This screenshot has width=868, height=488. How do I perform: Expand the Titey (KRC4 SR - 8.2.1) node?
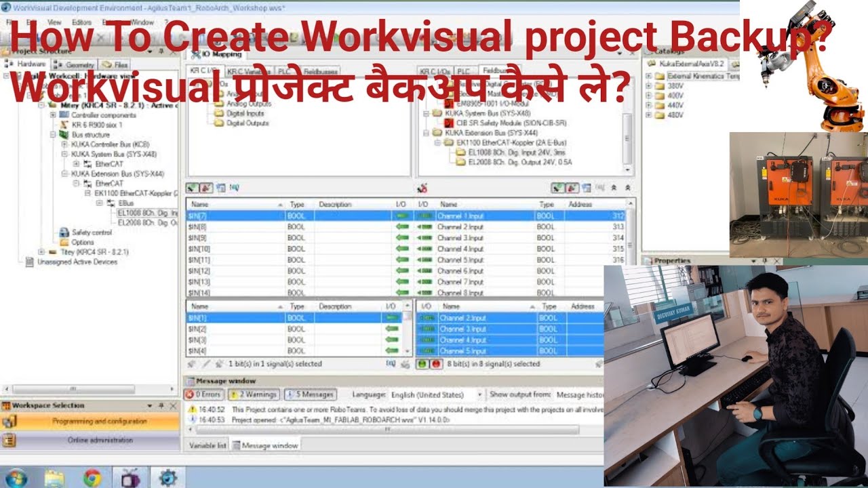[42, 252]
